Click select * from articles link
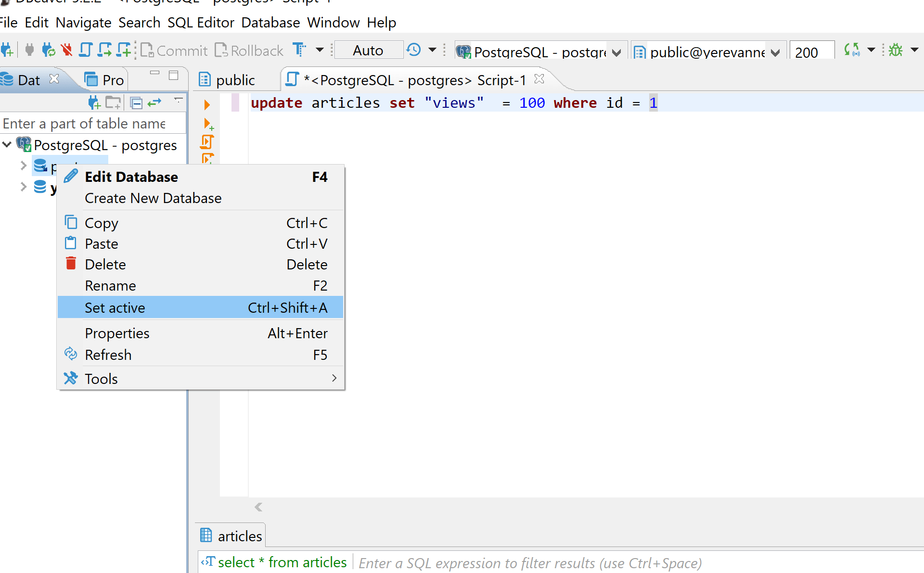The height and width of the screenshot is (573, 924). tap(282, 562)
